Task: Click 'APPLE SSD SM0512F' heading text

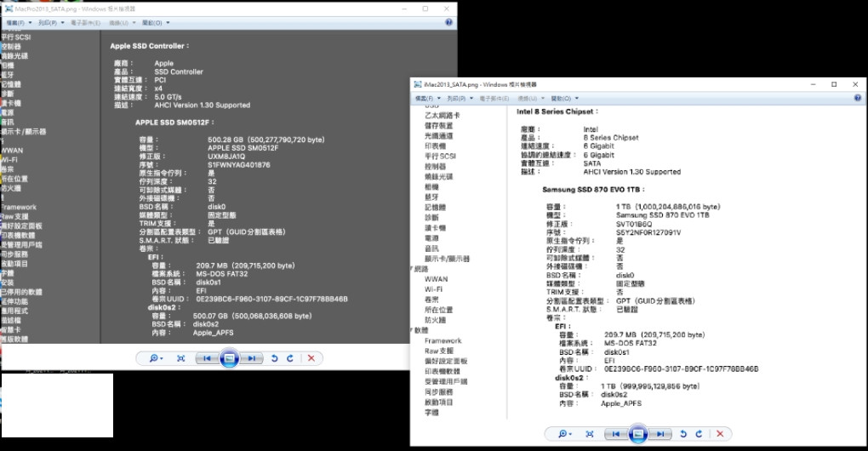Action: pyautogui.click(x=174, y=123)
